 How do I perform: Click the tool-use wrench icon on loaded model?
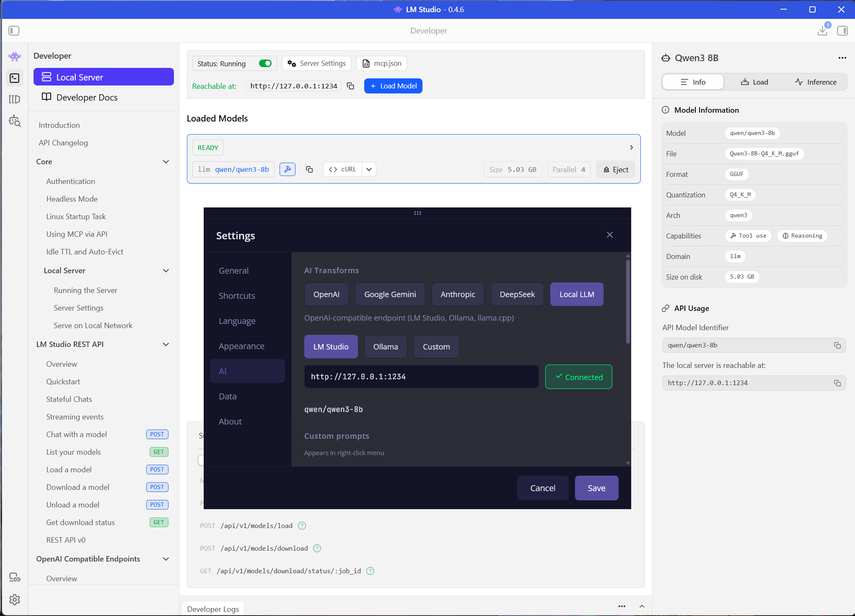point(288,169)
